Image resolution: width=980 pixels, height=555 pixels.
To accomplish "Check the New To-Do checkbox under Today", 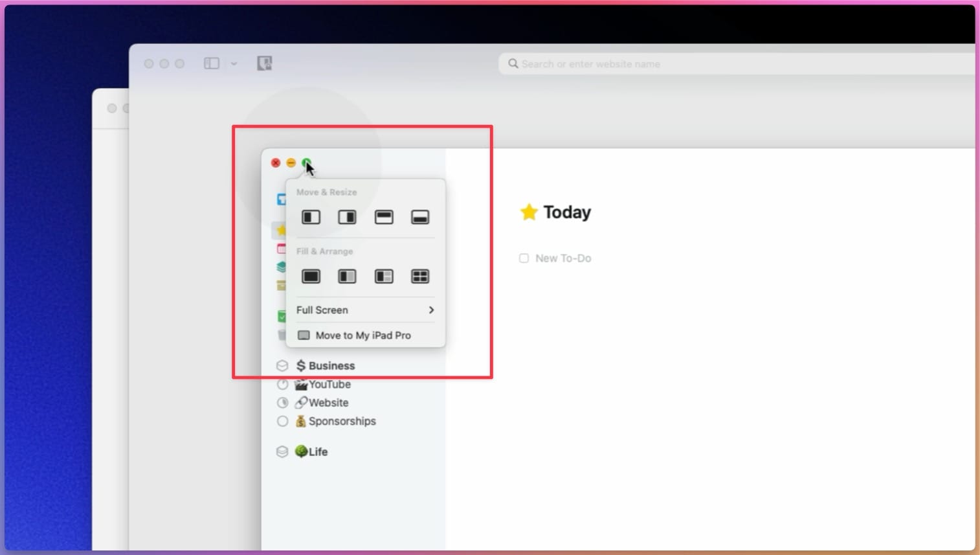I will click(x=524, y=258).
